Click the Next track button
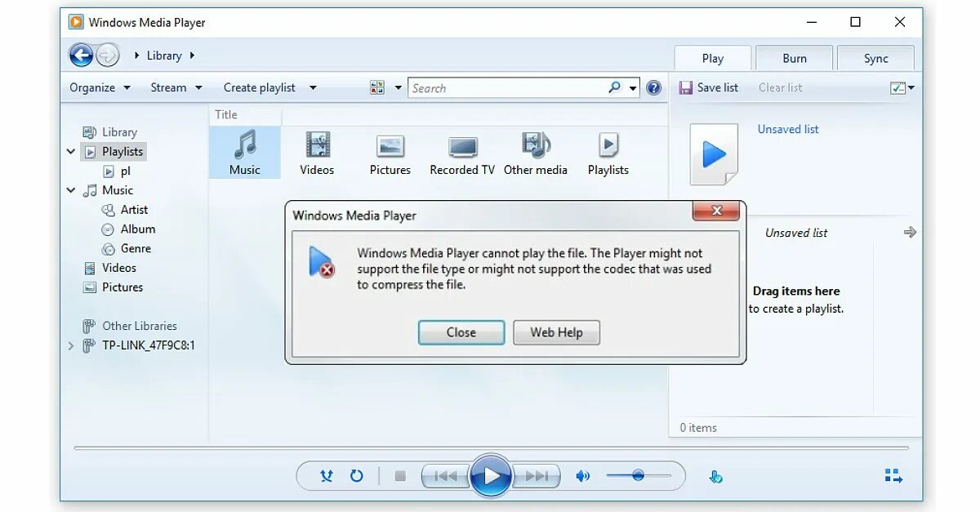 [x=536, y=475]
